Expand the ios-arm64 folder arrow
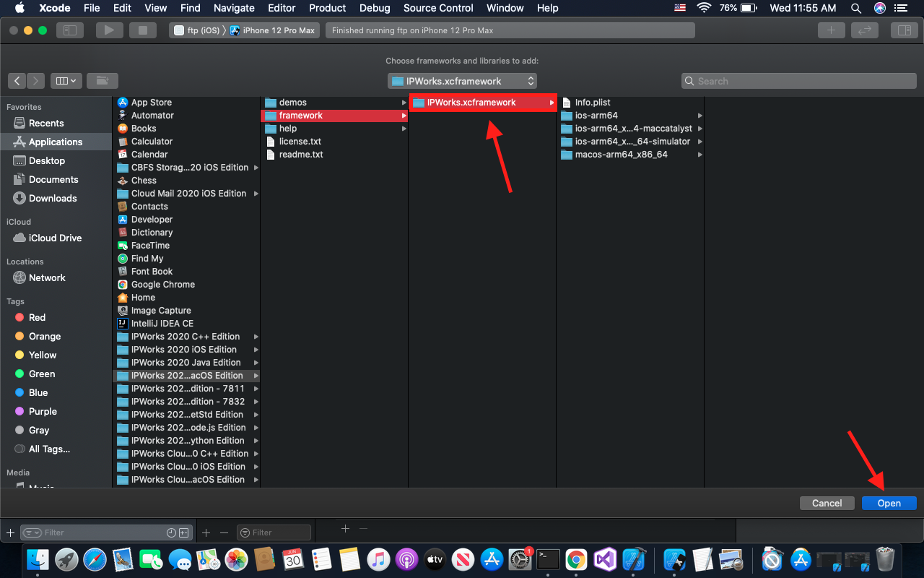The height and width of the screenshot is (578, 924). coord(699,116)
